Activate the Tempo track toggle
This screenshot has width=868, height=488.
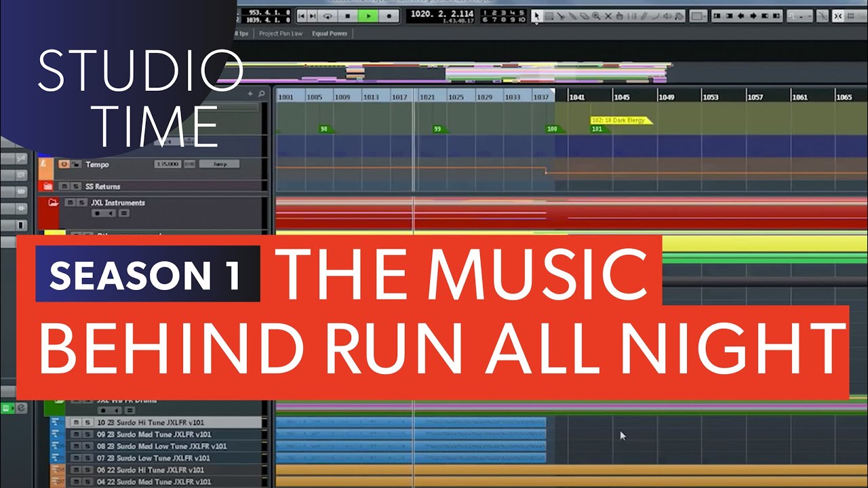point(64,164)
